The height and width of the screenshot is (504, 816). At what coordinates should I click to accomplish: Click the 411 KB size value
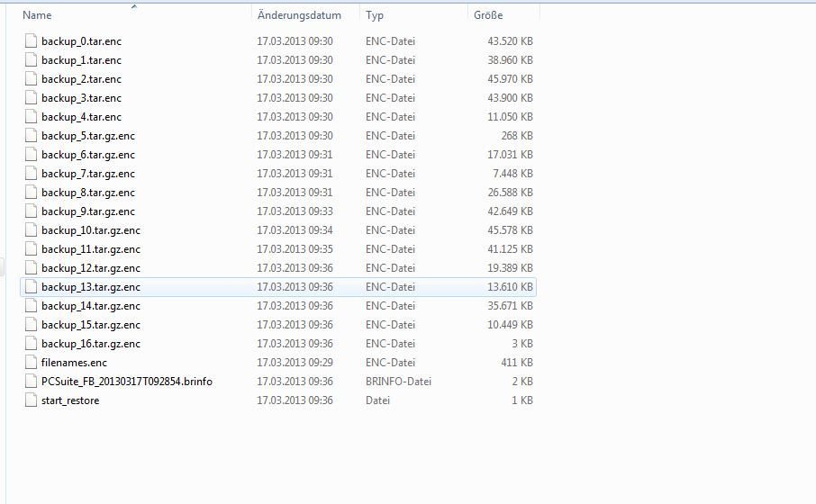[x=517, y=363]
